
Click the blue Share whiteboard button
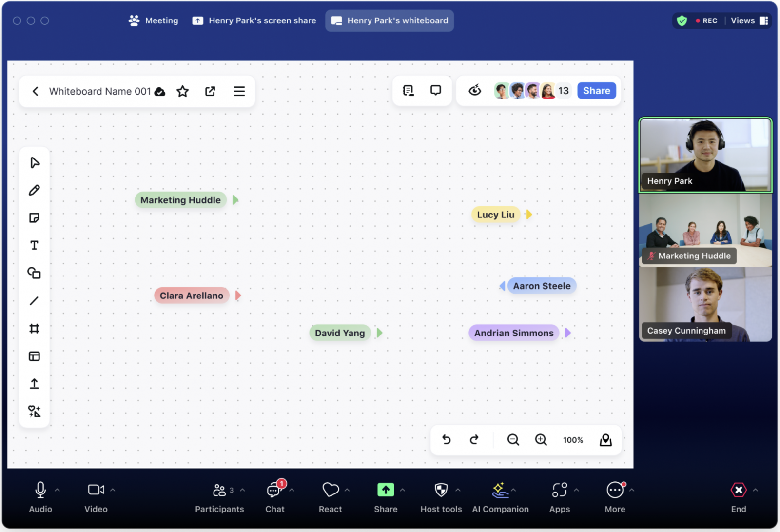(x=596, y=91)
